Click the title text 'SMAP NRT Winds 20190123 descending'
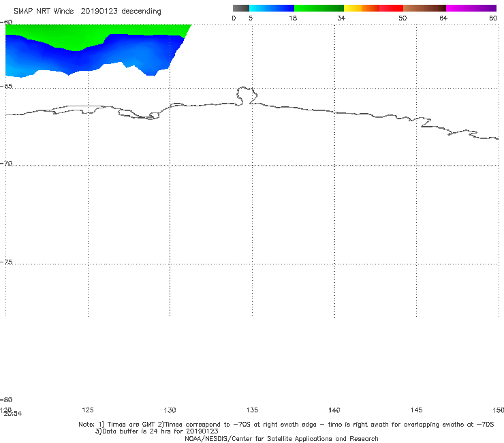504x443 pixels. [87, 12]
